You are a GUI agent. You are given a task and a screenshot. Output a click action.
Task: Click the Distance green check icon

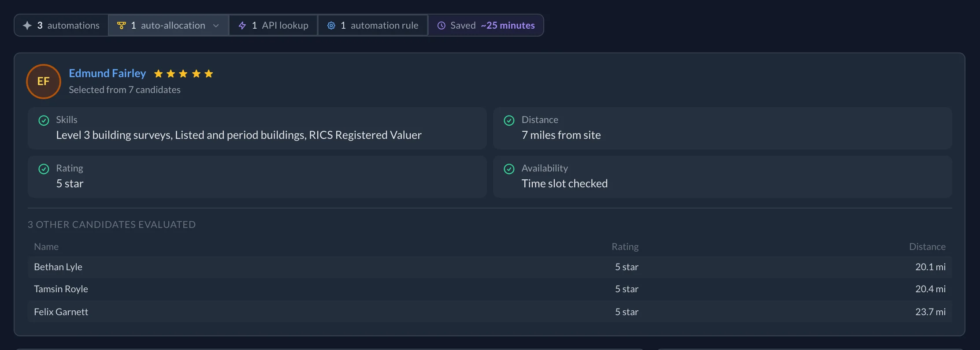click(x=509, y=120)
